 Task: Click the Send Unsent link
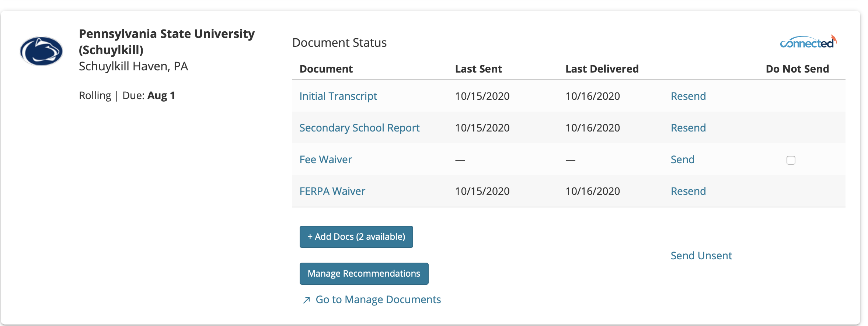[x=701, y=256]
